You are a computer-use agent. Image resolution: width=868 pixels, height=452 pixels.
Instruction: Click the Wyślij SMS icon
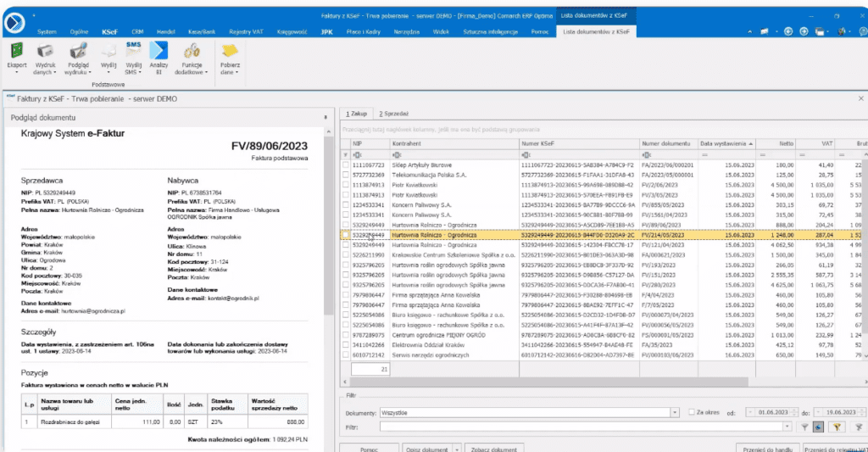tap(133, 51)
